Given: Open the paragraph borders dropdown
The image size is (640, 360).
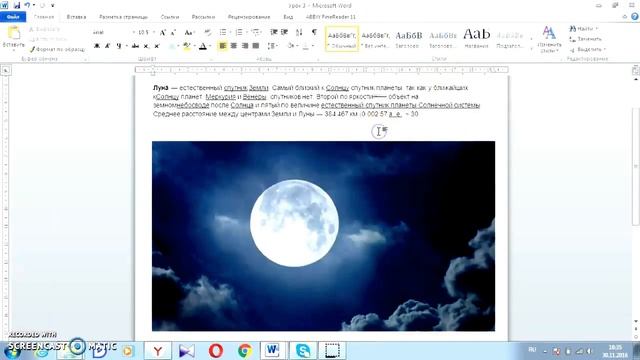Looking at the screenshot, I should pyautogui.click(x=313, y=46).
